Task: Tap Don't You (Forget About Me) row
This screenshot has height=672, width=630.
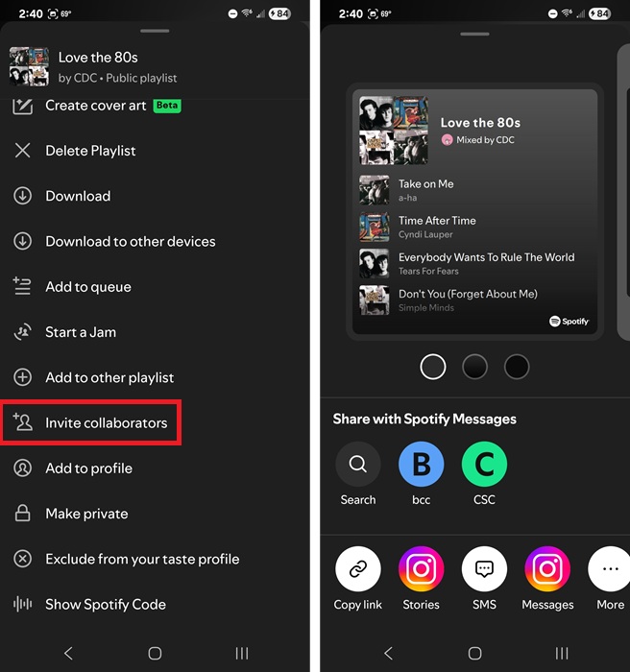Action: click(474, 300)
